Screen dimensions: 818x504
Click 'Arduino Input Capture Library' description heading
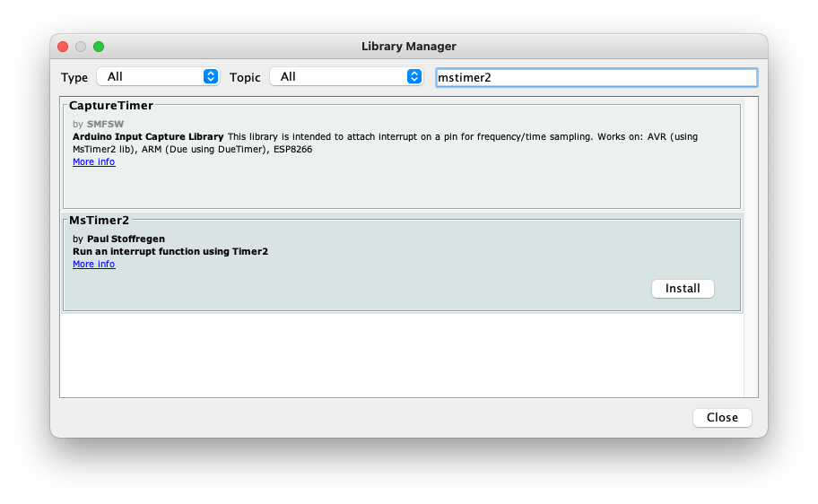(x=148, y=136)
